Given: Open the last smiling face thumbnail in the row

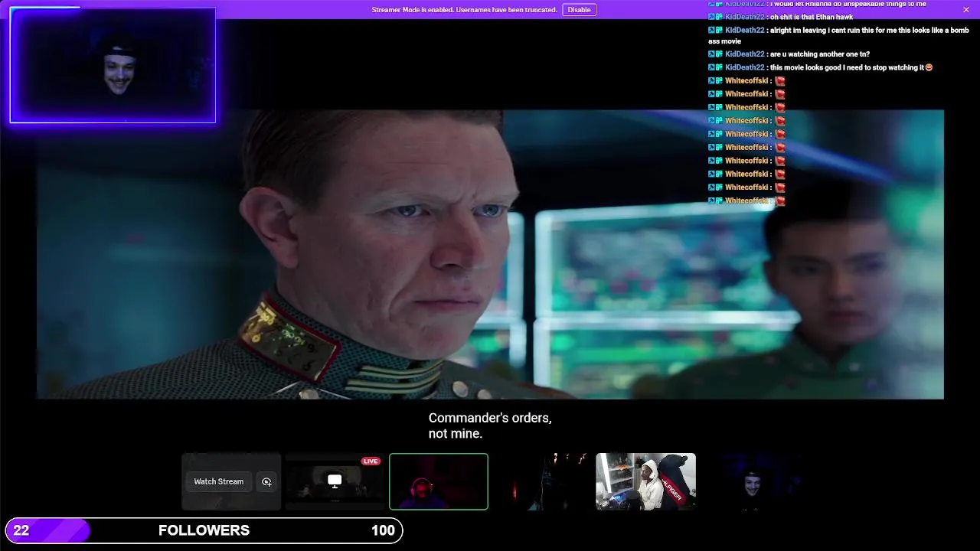Looking at the screenshot, I should pyautogui.click(x=750, y=481).
